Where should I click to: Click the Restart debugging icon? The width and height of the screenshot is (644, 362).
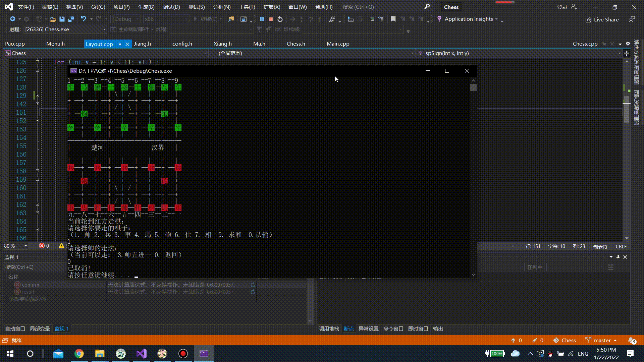pos(280,19)
